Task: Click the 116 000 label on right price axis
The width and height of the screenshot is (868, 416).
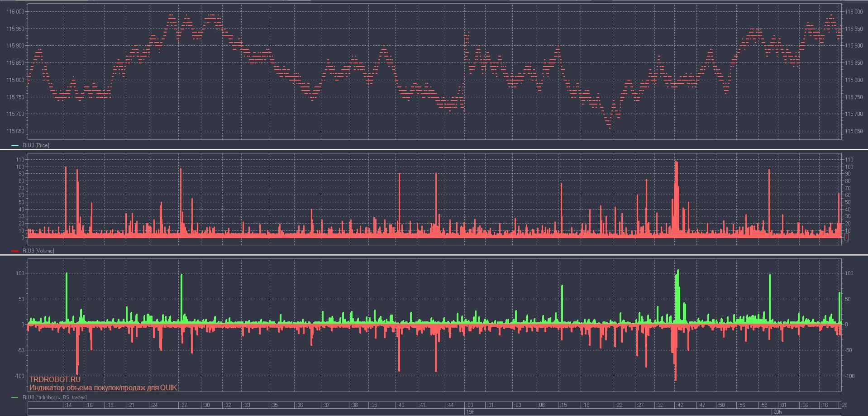Action: (853, 12)
